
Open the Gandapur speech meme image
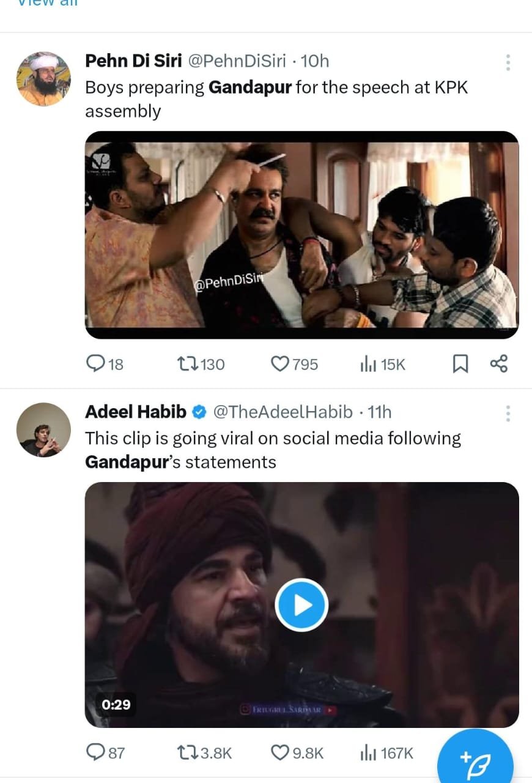coord(301,234)
